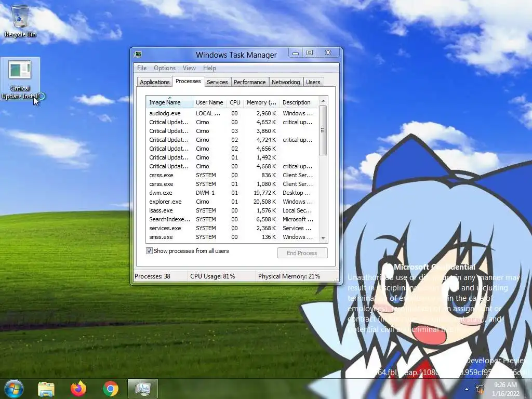This screenshot has height=399, width=532.
Task: Sort by the Description column header
Action: pyautogui.click(x=299, y=102)
